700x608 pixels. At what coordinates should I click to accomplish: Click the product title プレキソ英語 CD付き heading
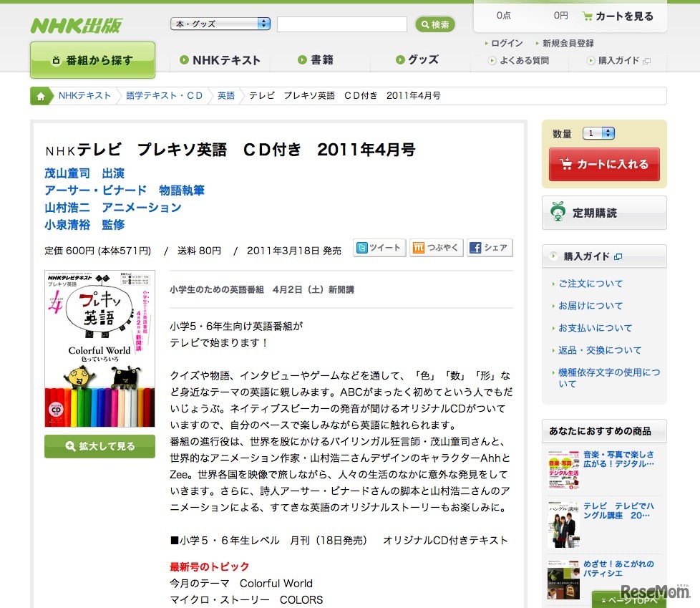click(230, 150)
